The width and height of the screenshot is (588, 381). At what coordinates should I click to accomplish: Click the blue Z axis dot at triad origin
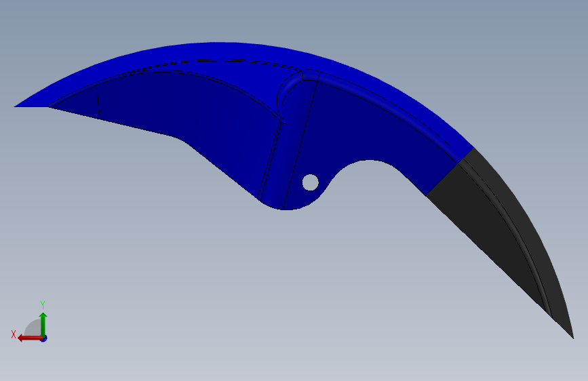coord(44,338)
